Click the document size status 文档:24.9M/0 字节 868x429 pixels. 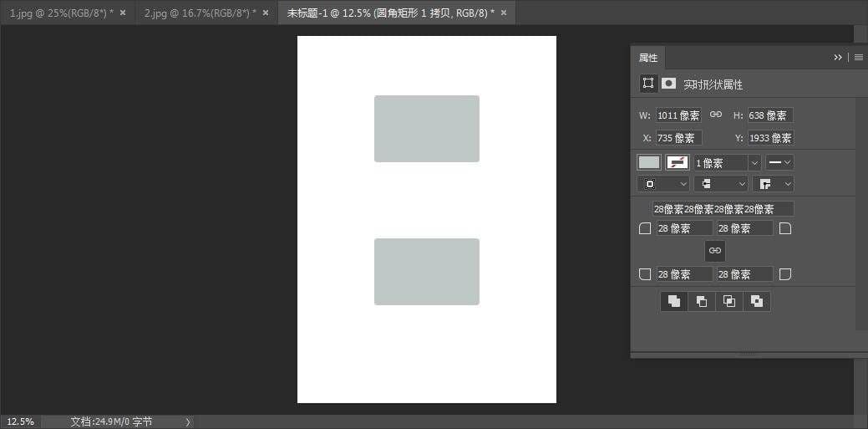point(111,421)
